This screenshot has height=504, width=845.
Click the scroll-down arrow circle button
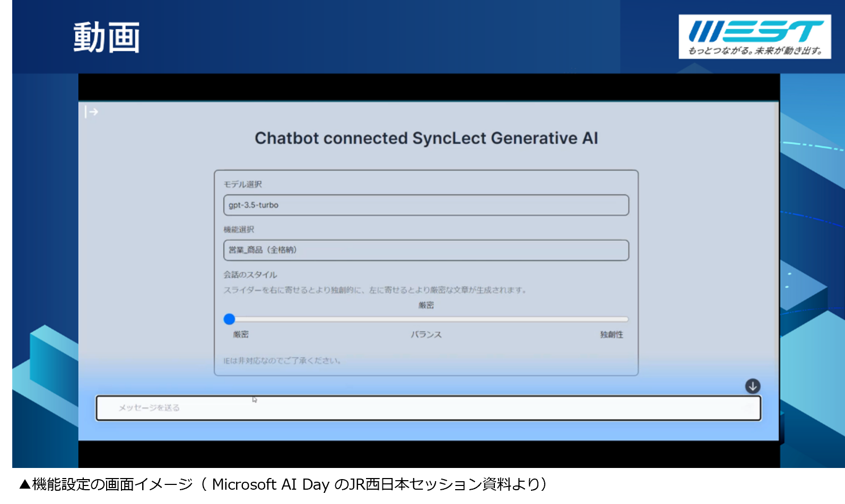(x=752, y=386)
